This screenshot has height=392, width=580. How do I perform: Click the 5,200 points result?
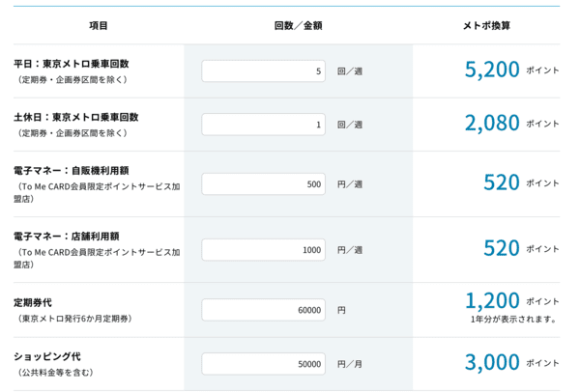coord(492,70)
